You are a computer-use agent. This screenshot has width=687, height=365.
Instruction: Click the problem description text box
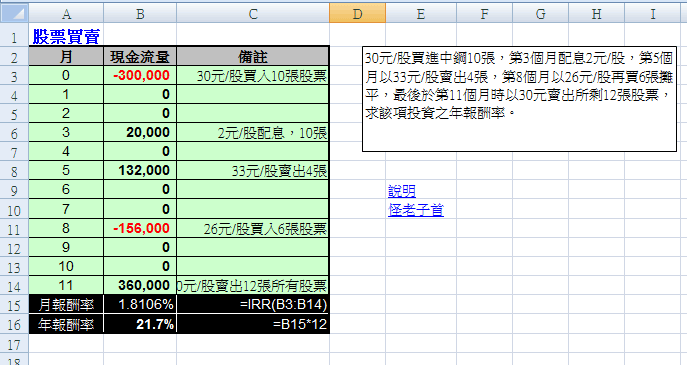coord(519,99)
